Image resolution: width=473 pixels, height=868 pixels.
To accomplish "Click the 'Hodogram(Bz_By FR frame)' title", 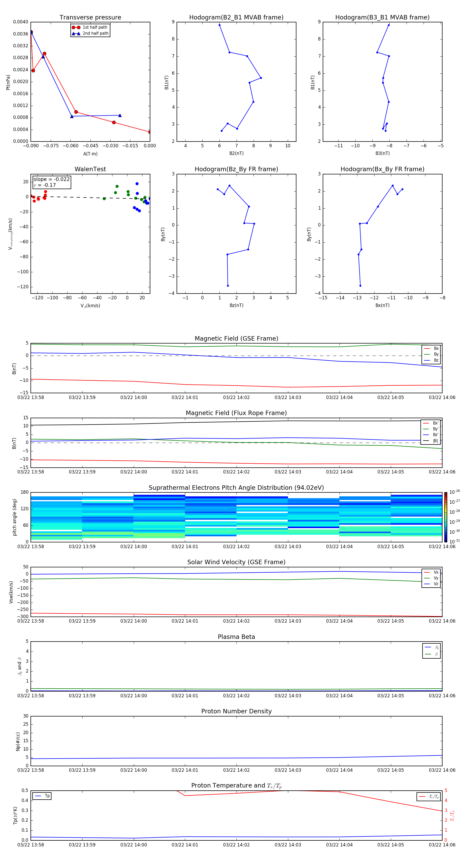I will 236,169.
